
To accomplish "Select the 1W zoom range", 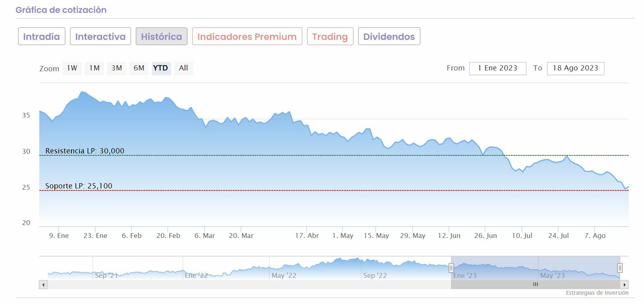I will [72, 68].
